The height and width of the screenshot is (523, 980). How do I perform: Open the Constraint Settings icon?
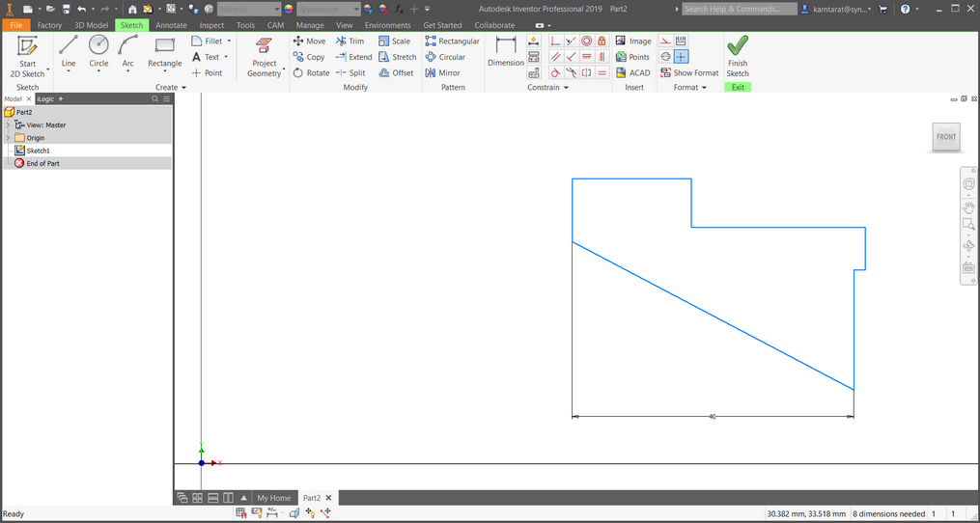[533, 72]
